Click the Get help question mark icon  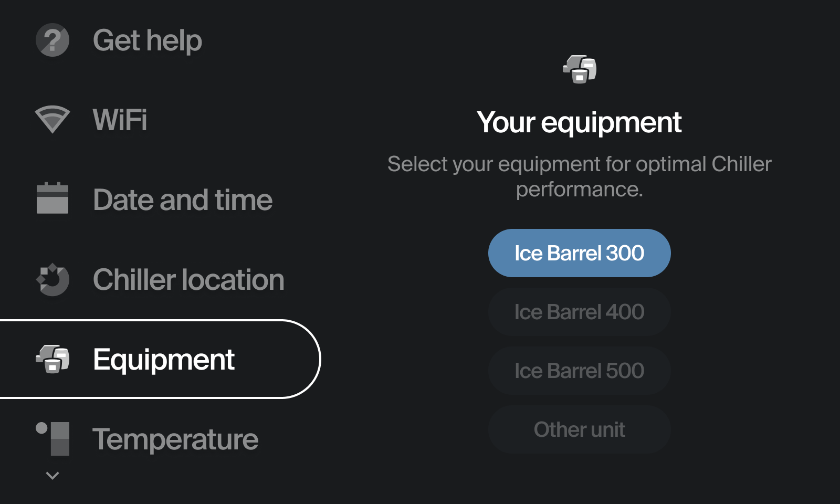pos(52,40)
